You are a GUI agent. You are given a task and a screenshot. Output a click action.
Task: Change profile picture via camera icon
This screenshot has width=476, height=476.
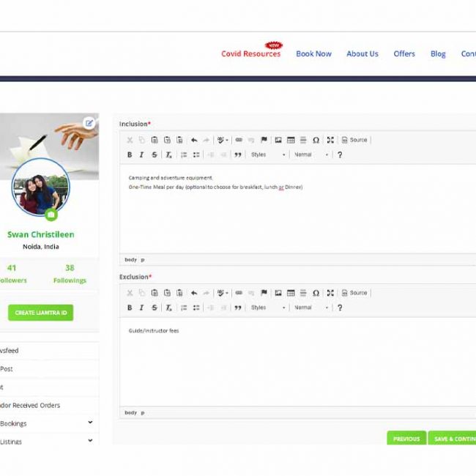click(51, 215)
